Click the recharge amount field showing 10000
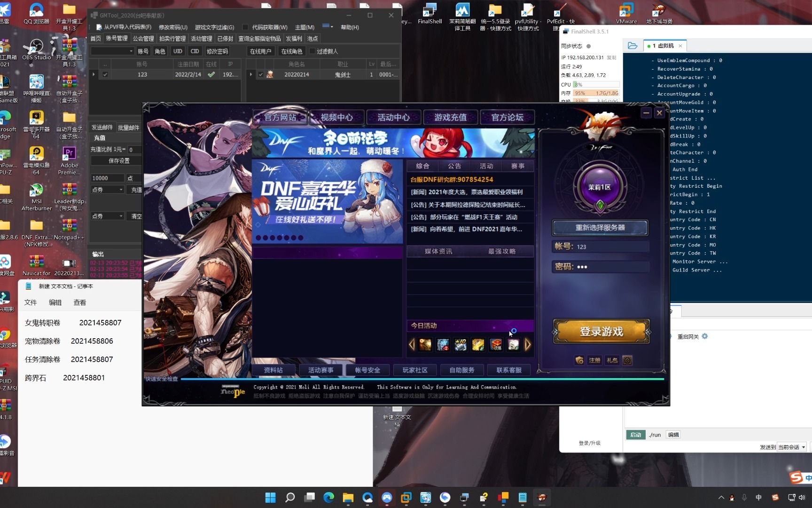This screenshot has height=508, width=812. 108,178
